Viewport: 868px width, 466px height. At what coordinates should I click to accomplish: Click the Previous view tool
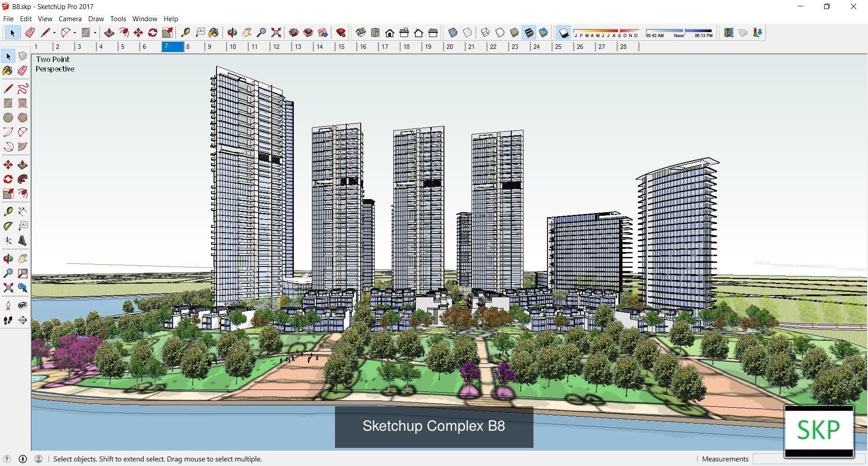pyautogui.click(x=23, y=288)
